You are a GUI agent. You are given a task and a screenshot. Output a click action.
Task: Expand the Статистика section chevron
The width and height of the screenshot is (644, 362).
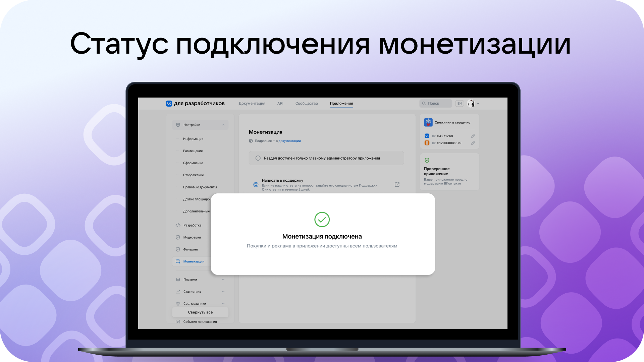[x=223, y=292]
